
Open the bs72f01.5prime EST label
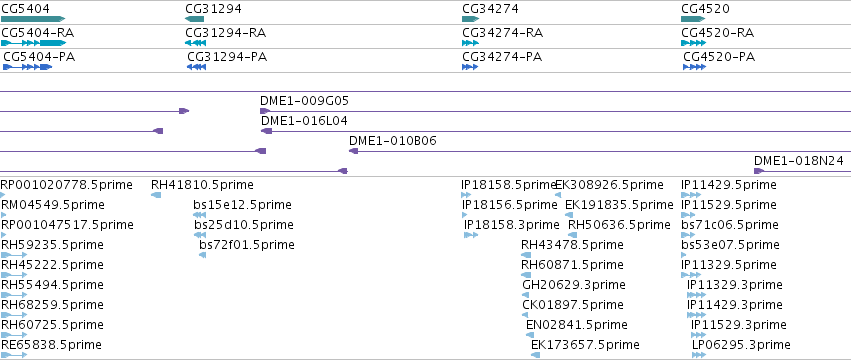pos(247,245)
